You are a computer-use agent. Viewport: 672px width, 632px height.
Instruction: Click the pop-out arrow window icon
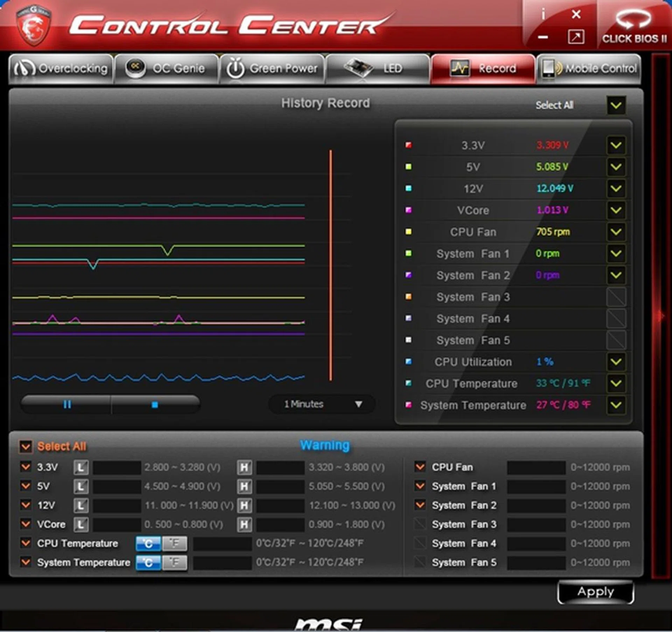tap(576, 37)
